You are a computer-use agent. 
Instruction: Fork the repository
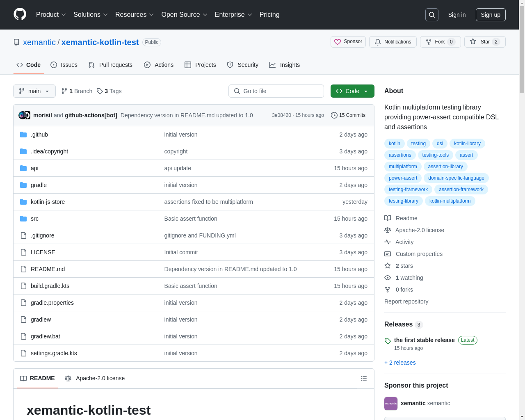coord(440,42)
